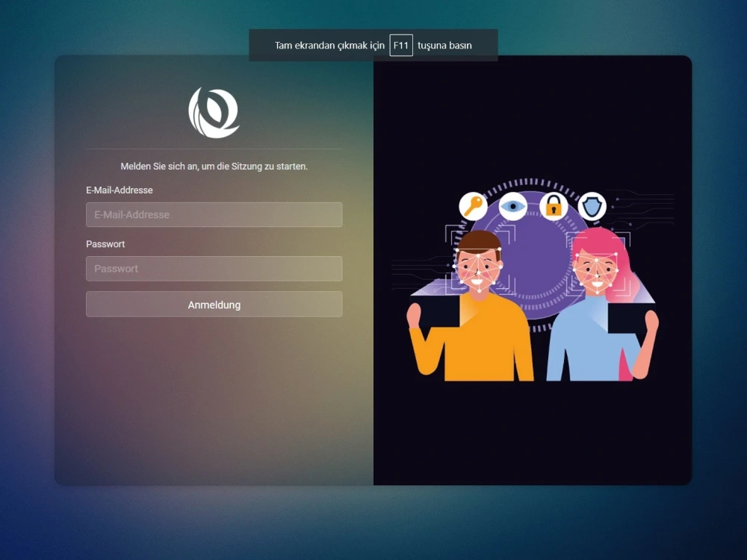The width and height of the screenshot is (747, 560).
Task: Click the "Passwort" label above the second field
Action: pos(105,244)
